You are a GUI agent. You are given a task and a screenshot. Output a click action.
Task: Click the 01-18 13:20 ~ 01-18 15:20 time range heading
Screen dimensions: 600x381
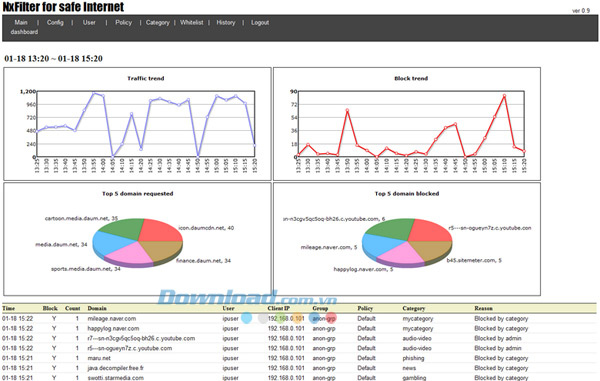pos(53,59)
